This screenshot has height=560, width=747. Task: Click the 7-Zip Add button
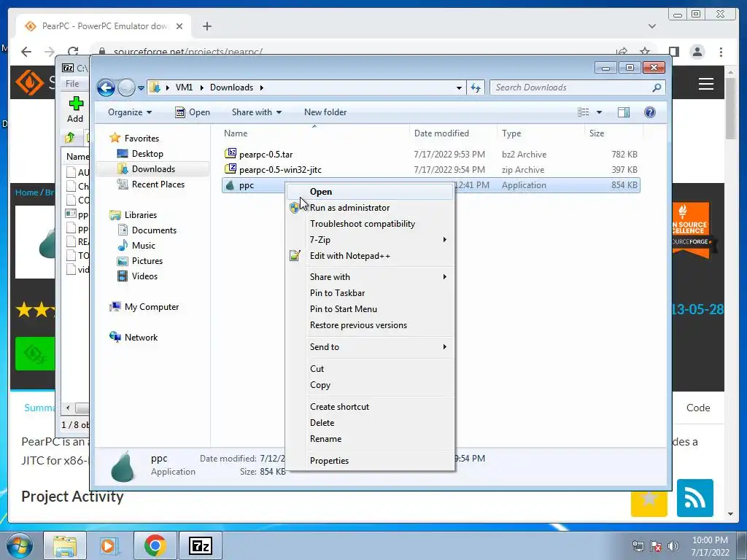coord(75,109)
